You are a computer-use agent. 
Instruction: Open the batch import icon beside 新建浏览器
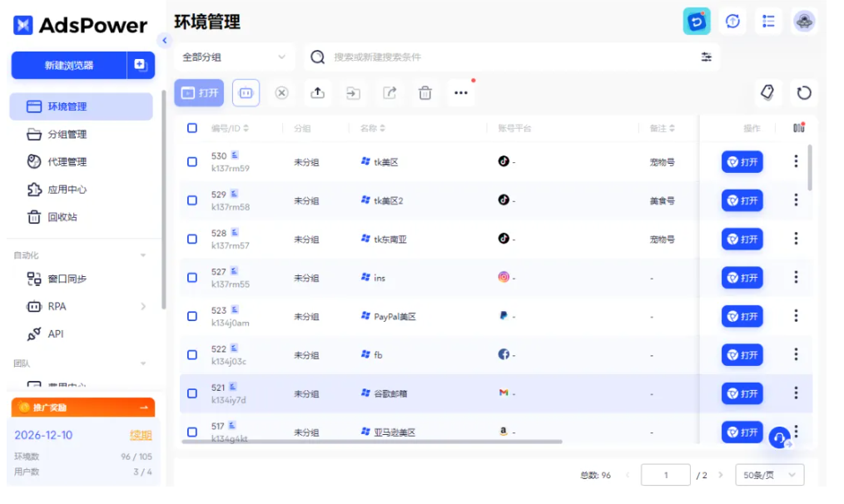pyautogui.click(x=141, y=65)
